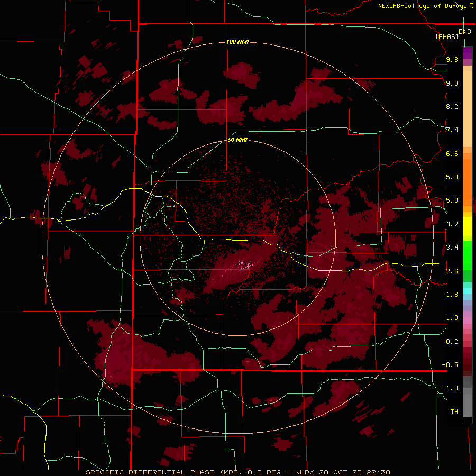Click the 3.4 color scale value

(x=452, y=248)
